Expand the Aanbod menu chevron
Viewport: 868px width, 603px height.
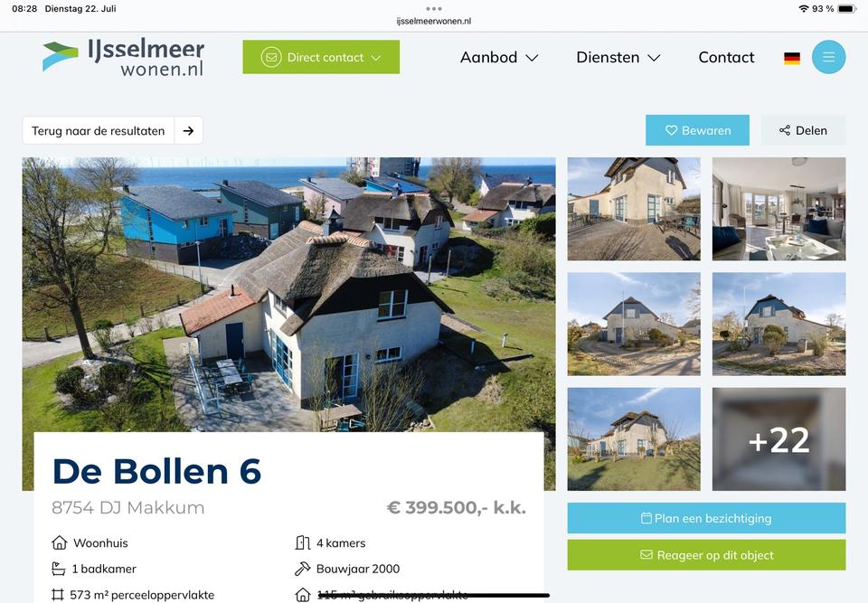click(x=532, y=58)
